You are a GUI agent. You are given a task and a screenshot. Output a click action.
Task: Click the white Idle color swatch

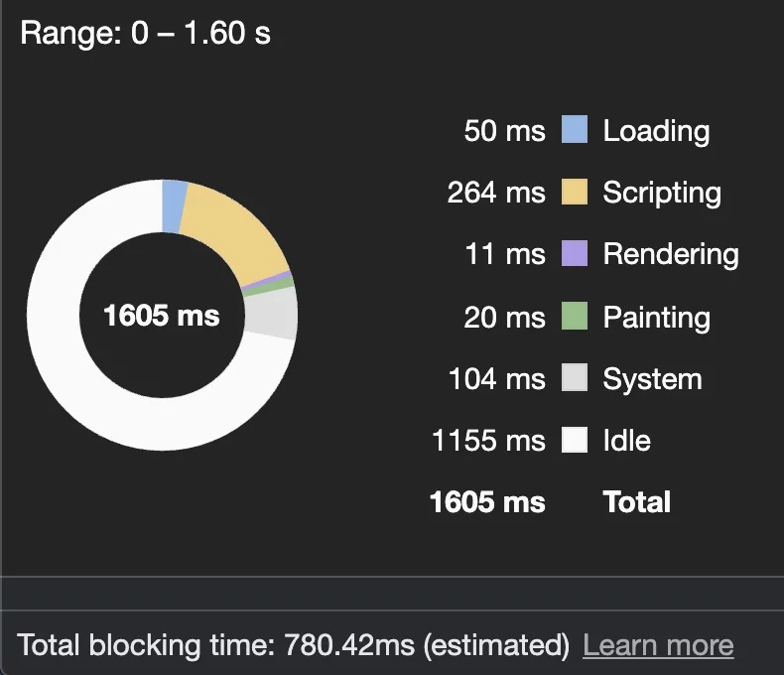tap(575, 440)
